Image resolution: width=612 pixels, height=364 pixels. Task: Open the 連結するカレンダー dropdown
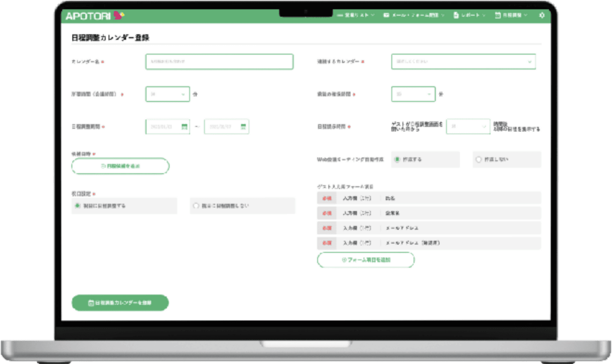tap(463, 62)
